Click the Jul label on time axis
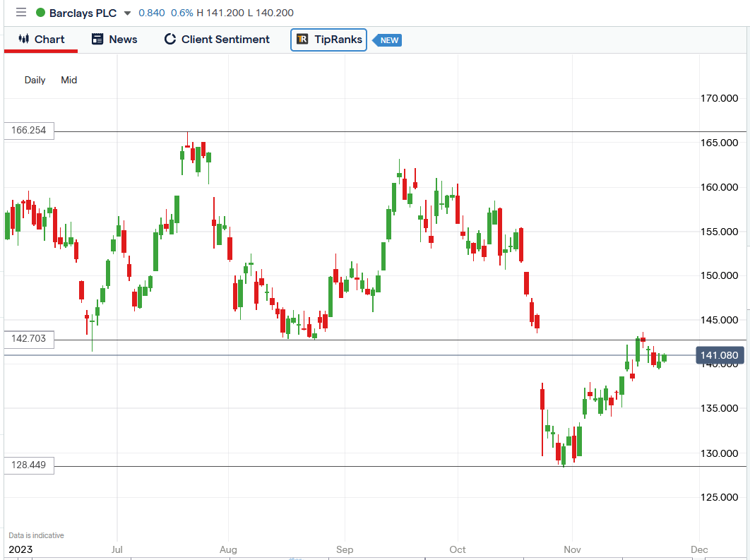This screenshot has width=750, height=560. pos(117,549)
